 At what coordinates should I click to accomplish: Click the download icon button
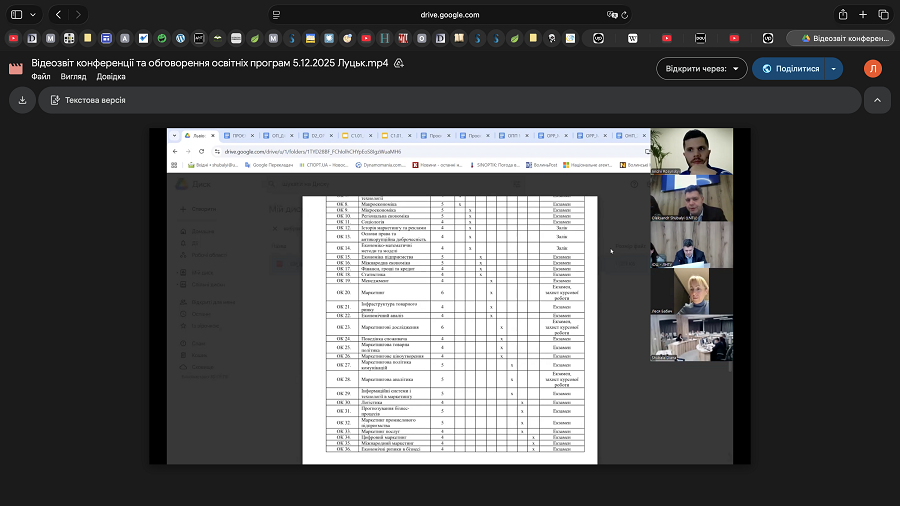[x=23, y=100]
